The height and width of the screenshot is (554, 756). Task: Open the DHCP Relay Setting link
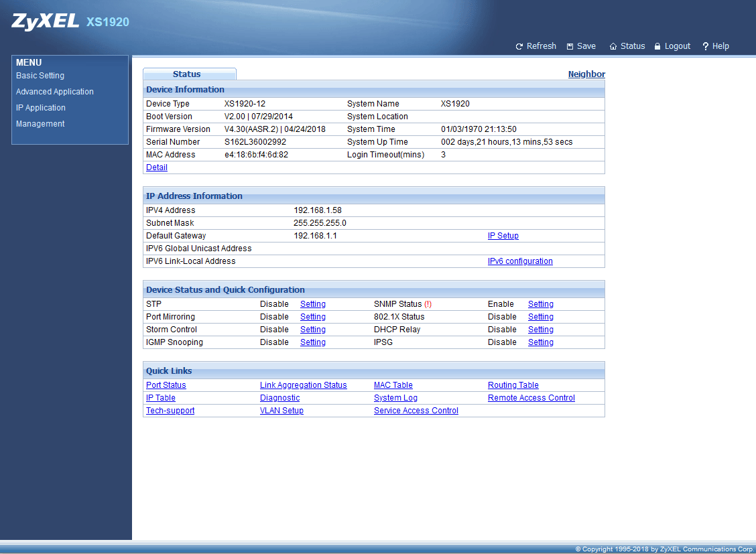[540, 330]
